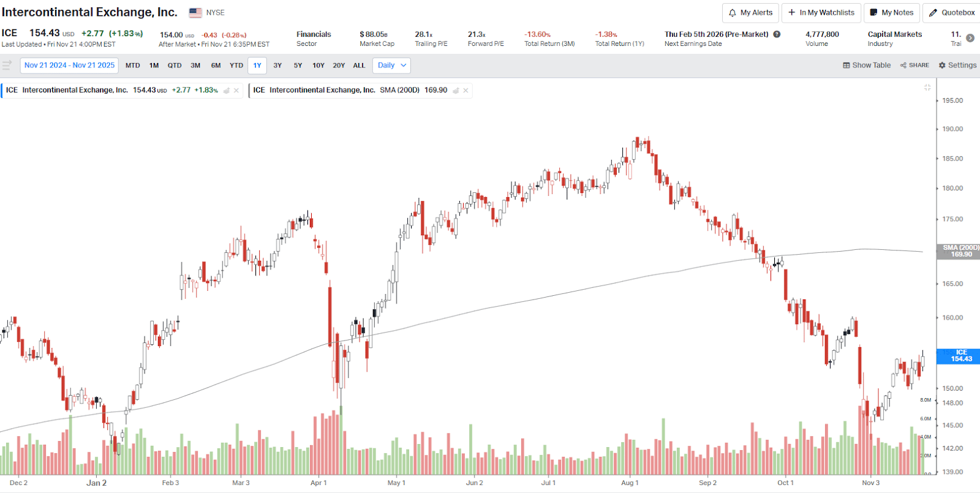The image size is (980, 493).
Task: Click the 165.00 price axis label
Action: [952, 284]
